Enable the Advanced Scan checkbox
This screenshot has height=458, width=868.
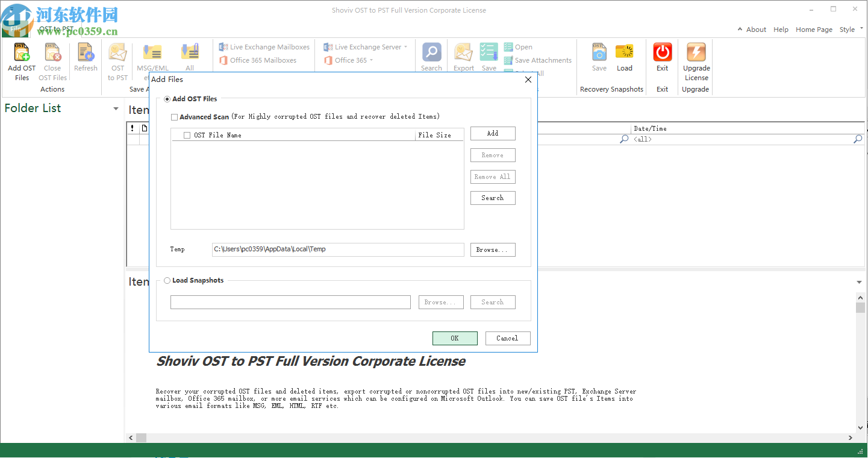coord(175,117)
